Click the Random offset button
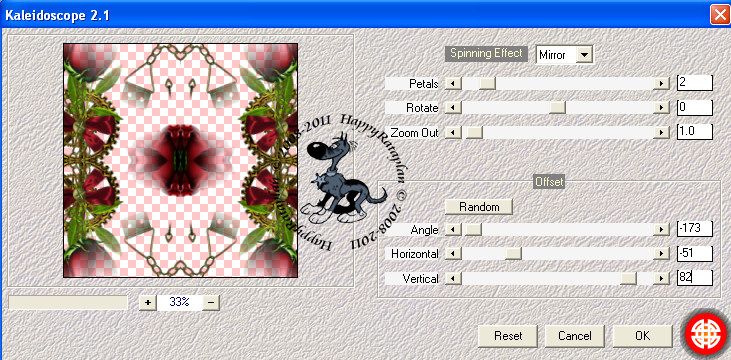Viewport: 731px width, 360px height. 479,207
